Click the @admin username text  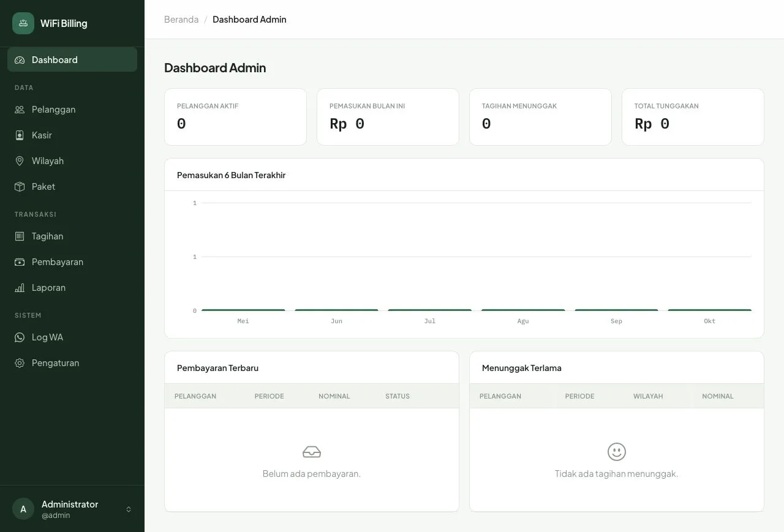click(x=56, y=515)
